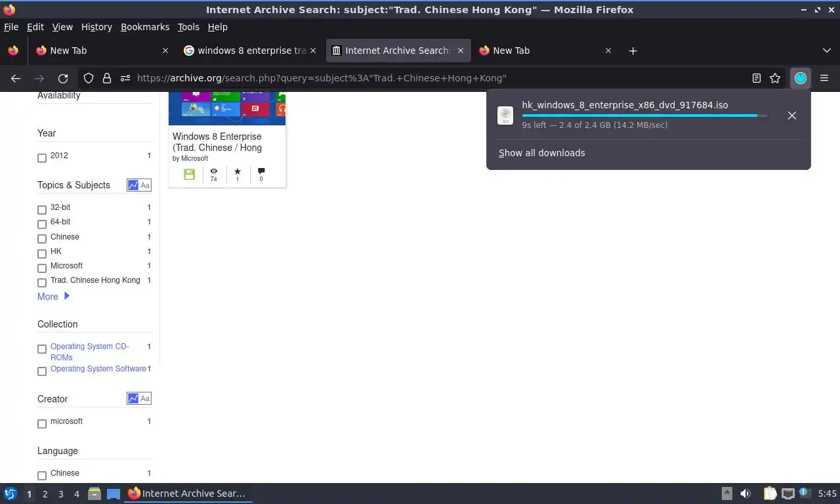Open volume control in system tray

(745, 493)
